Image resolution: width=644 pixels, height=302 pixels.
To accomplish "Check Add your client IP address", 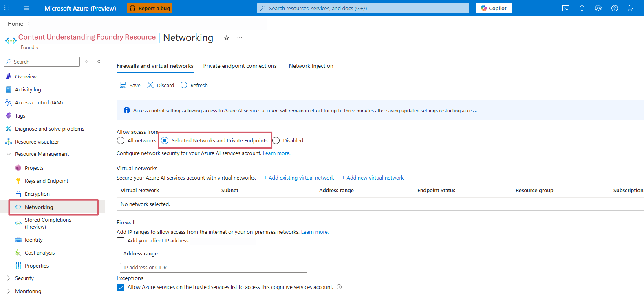I will click(121, 241).
